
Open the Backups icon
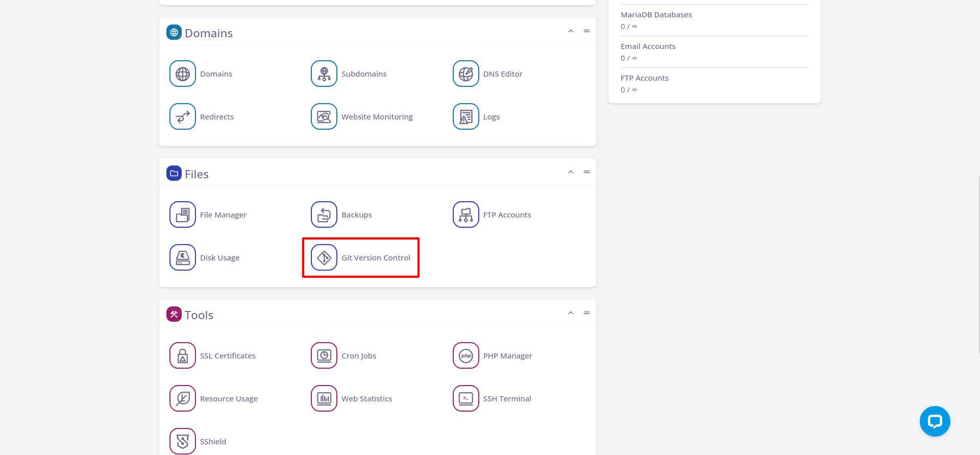pos(324,214)
